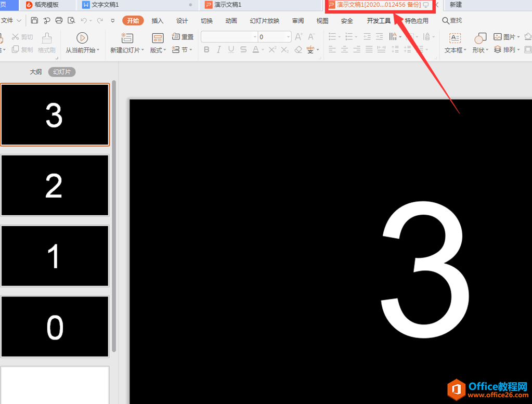Start slideshow with the 从当前开始 play icon
The width and height of the screenshot is (532, 404).
[x=82, y=38]
